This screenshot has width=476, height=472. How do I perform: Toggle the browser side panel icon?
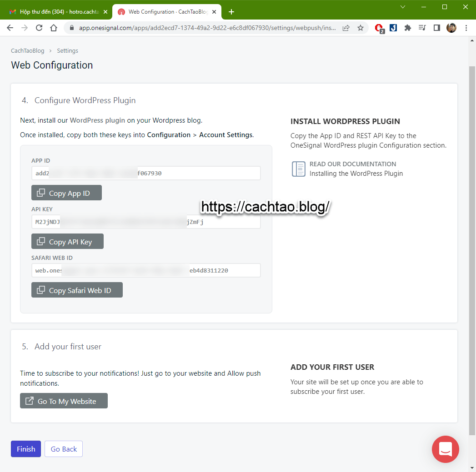(437, 28)
